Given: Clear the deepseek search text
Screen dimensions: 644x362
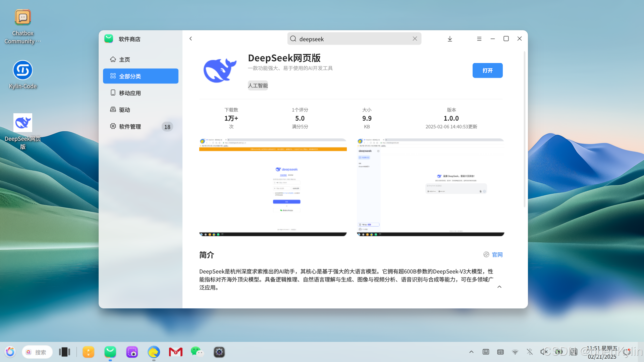Looking at the screenshot, I should [415, 39].
